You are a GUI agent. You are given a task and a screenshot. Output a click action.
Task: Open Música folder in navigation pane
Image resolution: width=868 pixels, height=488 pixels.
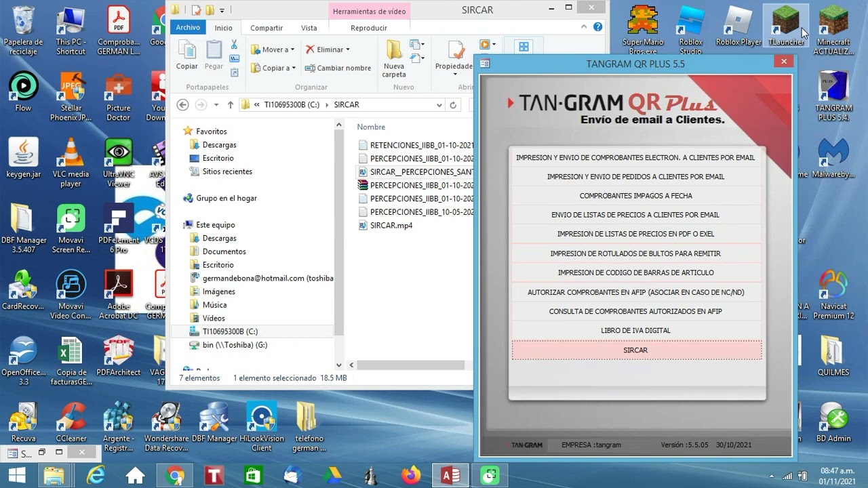tap(214, 305)
